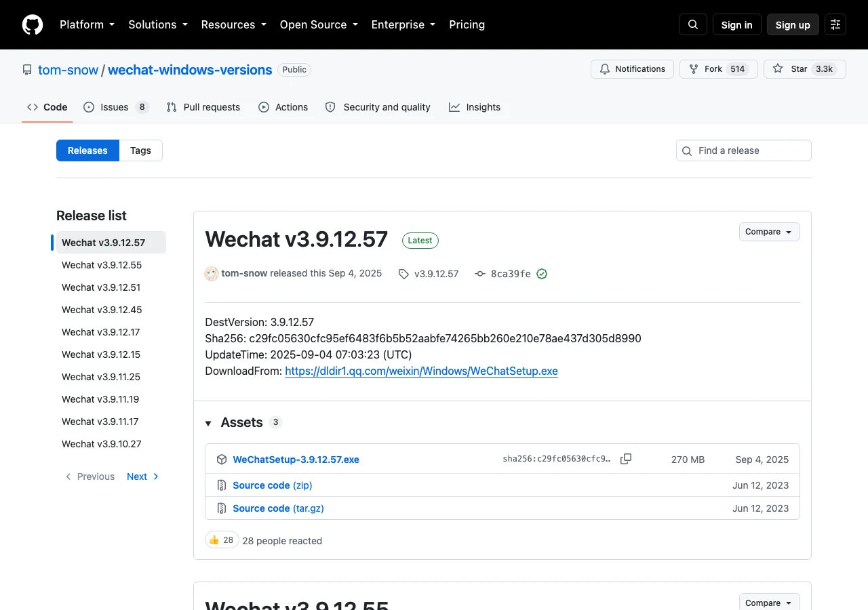Screen dimensions: 868x610
Task: Go to Next page of releases
Action: pos(143,476)
